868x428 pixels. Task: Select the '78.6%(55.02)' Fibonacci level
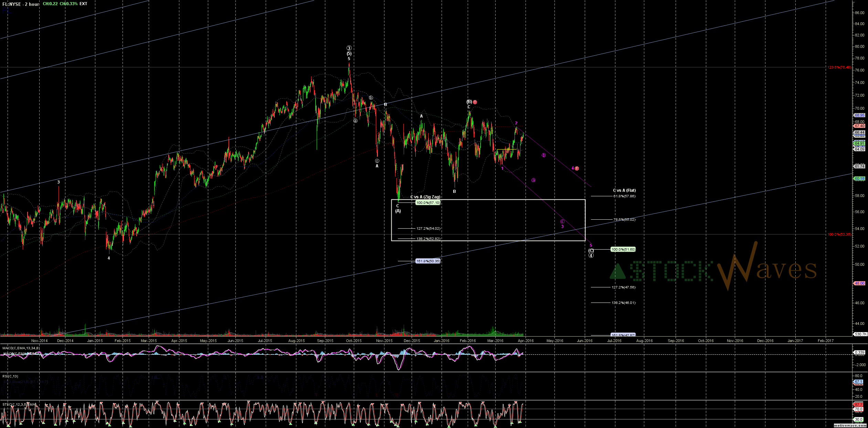tap(624, 220)
